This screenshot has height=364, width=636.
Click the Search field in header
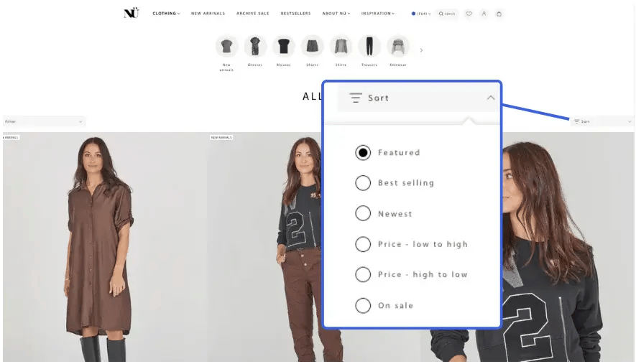447,14
